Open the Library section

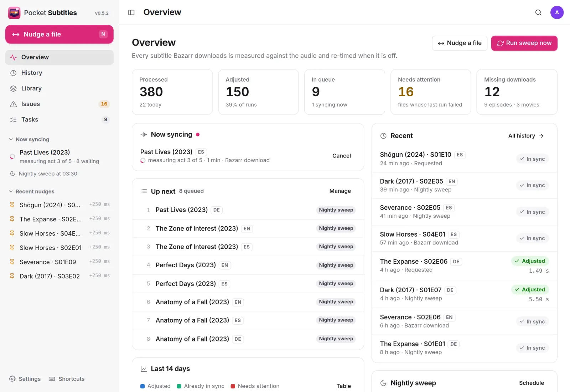[59, 88]
